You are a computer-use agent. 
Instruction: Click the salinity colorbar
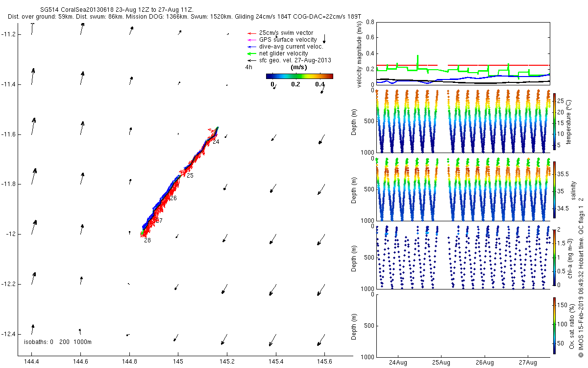(x=555, y=190)
